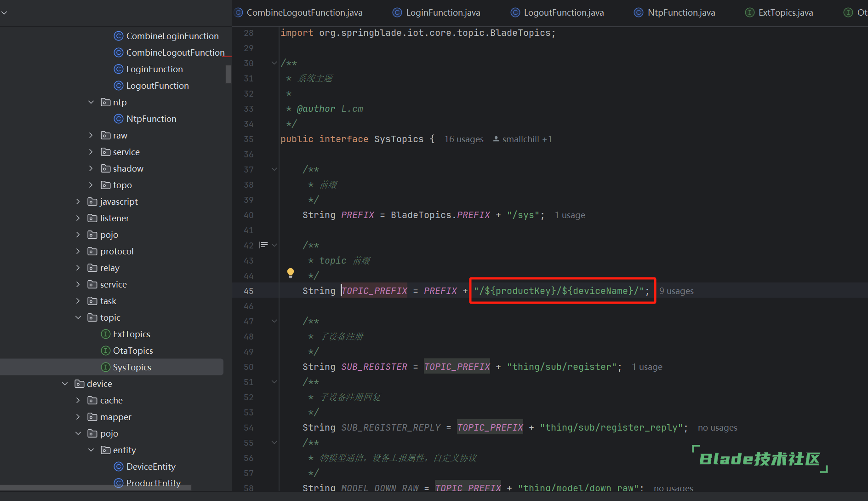Click the device folder icon
This screenshot has width=868, height=501.
80,384
